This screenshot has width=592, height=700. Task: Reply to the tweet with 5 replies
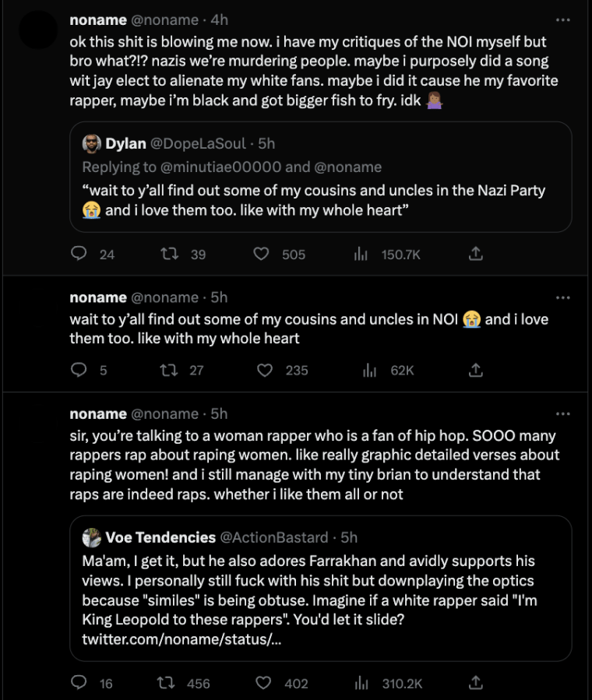[79, 370]
